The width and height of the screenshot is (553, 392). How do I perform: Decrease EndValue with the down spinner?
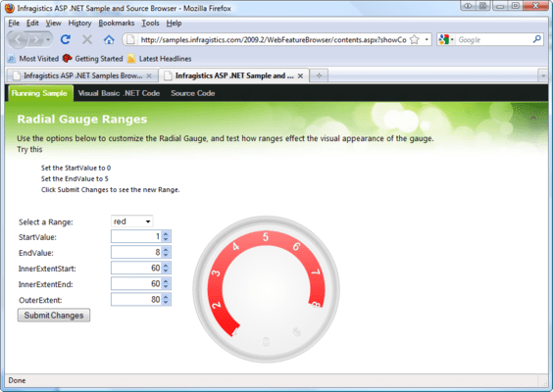(x=166, y=255)
